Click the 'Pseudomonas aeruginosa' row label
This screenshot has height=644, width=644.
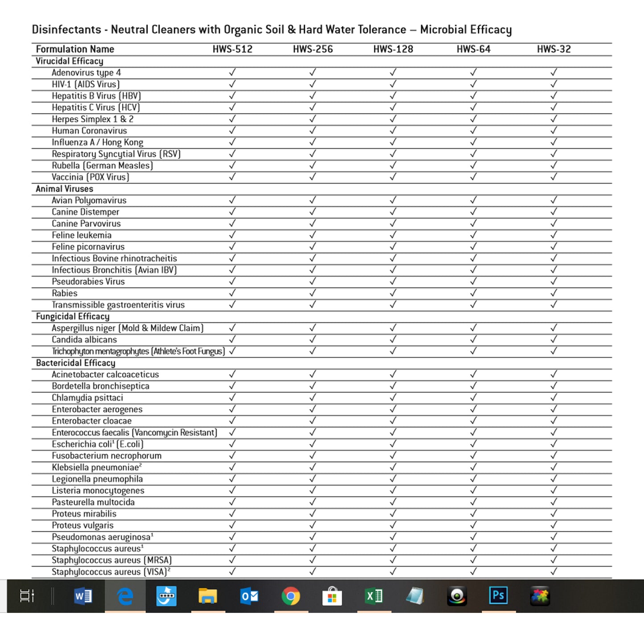click(x=103, y=537)
